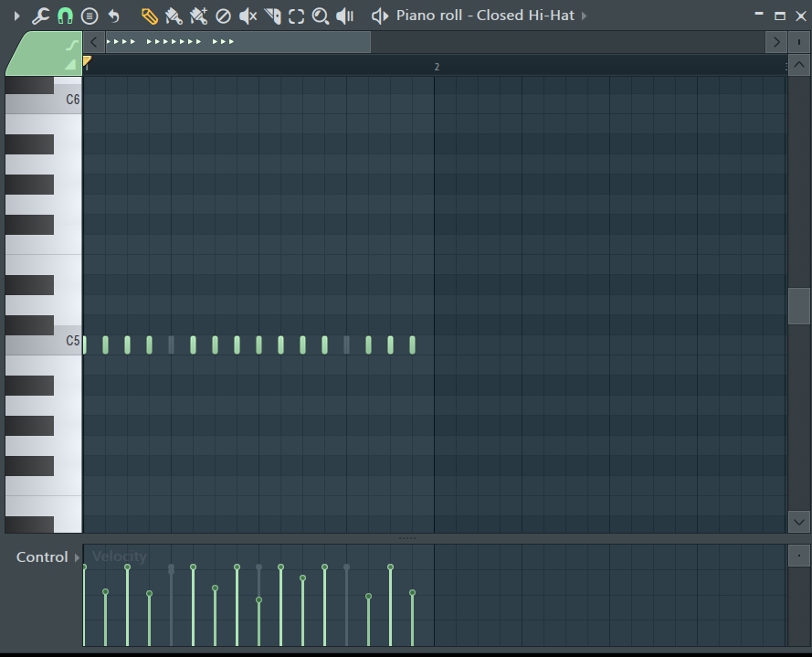812x657 pixels.
Task: Select the Zoom magnifier tool
Action: tap(320, 16)
